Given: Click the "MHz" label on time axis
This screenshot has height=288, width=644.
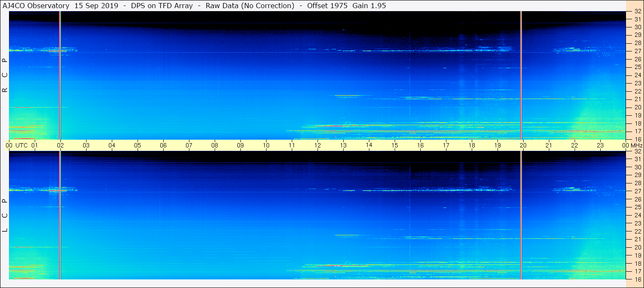Looking at the screenshot, I should (x=636, y=145).
